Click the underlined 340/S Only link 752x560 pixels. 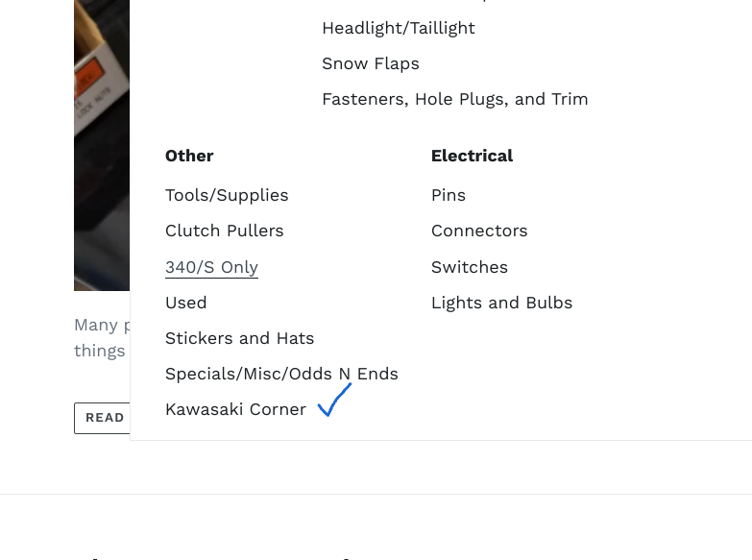[211, 267]
